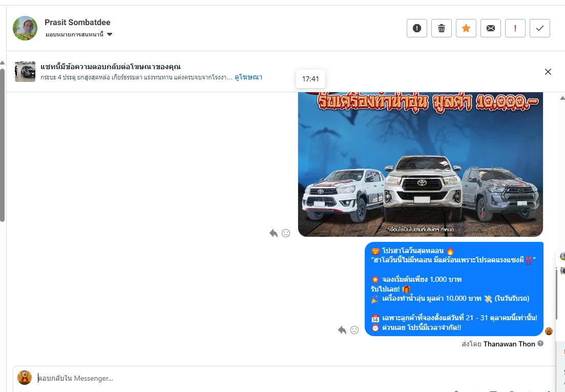Click the ดูโฆษณา view ad link

coord(248,77)
